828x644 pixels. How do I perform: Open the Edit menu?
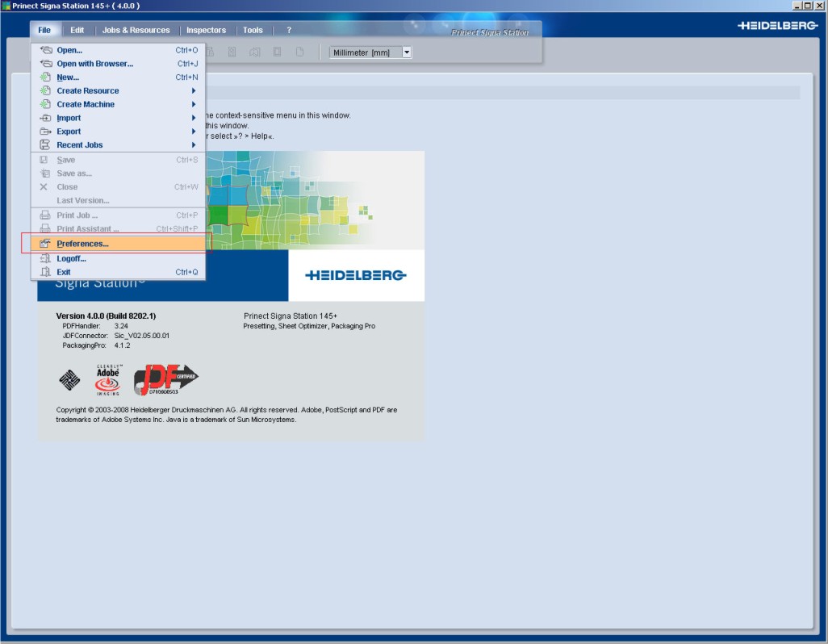click(x=77, y=30)
